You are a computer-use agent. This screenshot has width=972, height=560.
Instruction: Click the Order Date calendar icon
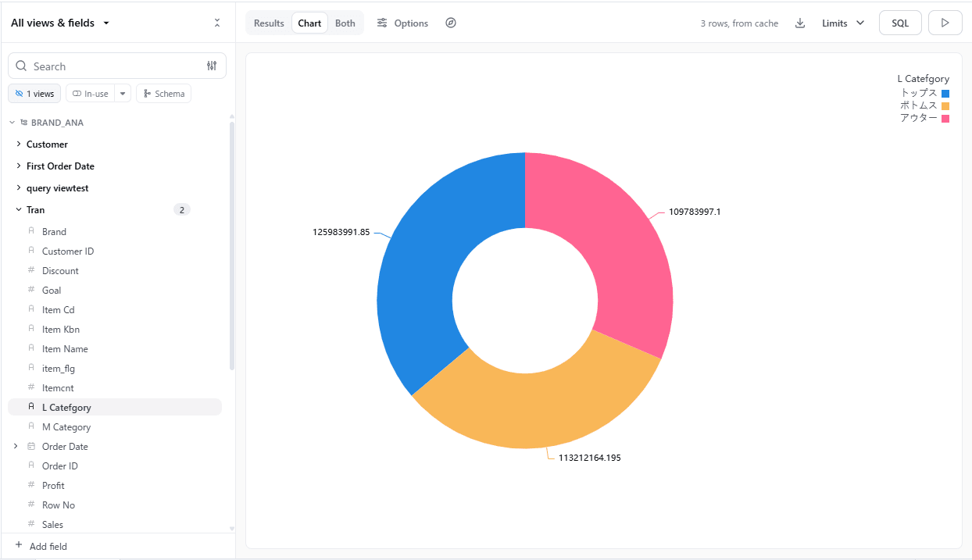click(31, 447)
